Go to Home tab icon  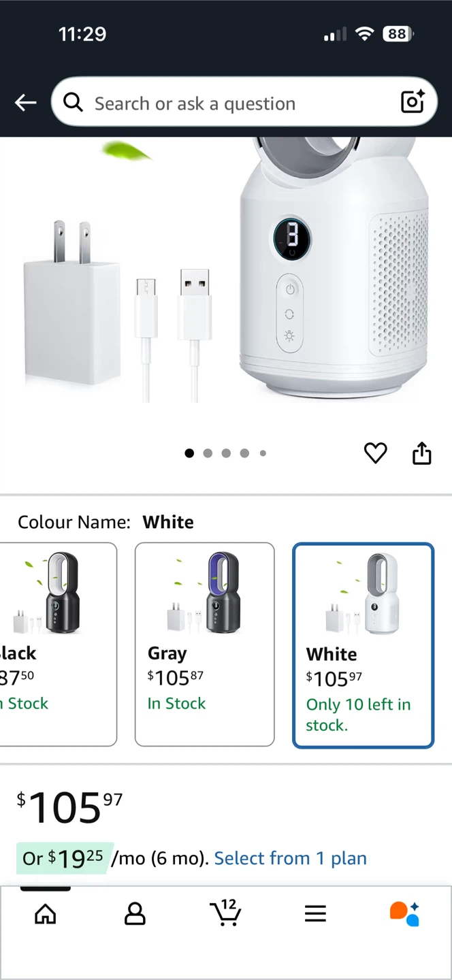tap(46, 914)
